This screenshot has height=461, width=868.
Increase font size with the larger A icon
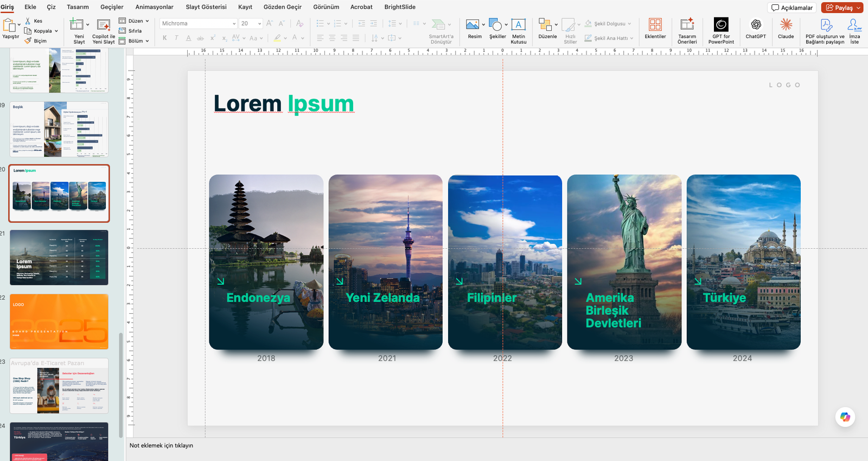click(270, 23)
